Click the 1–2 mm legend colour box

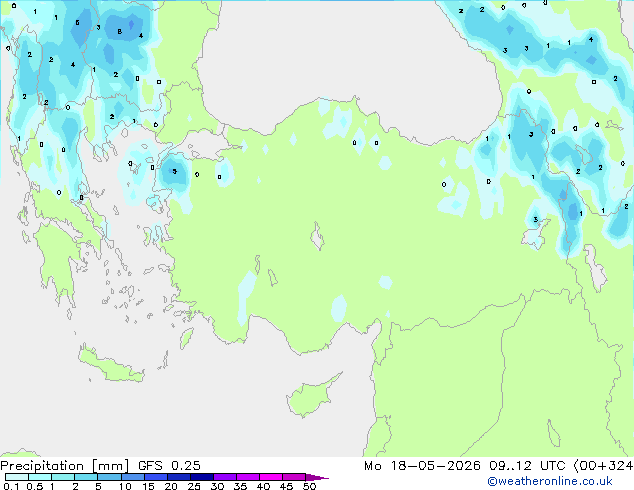coord(63,477)
